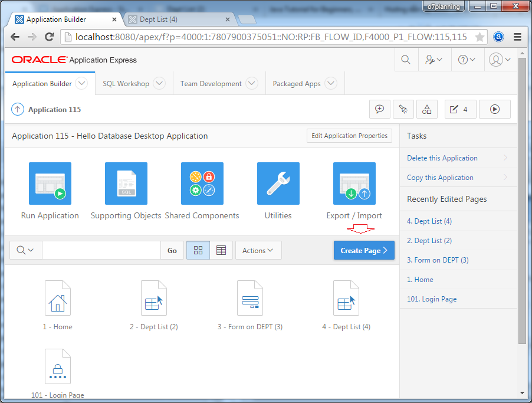Click the Run Application icon

pyautogui.click(x=50, y=184)
